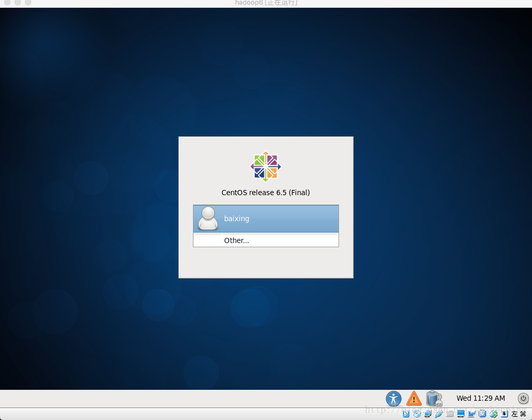
Task: Click the VirtualBox CPU virtualization chip icon
Action: 482,414
